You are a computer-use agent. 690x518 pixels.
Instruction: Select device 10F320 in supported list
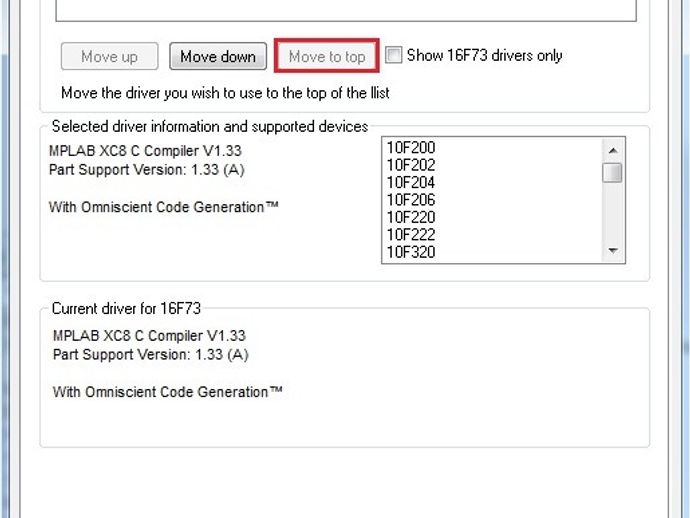411,252
